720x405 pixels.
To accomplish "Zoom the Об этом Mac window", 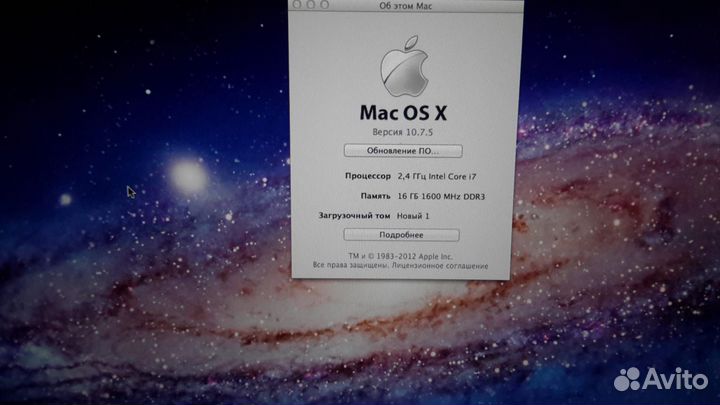I will [325, 4].
